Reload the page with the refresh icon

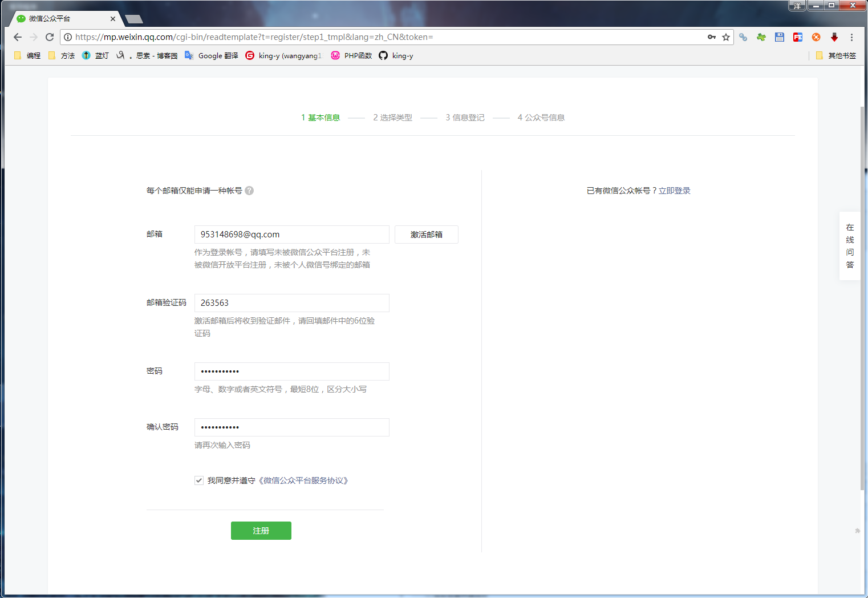[50, 37]
